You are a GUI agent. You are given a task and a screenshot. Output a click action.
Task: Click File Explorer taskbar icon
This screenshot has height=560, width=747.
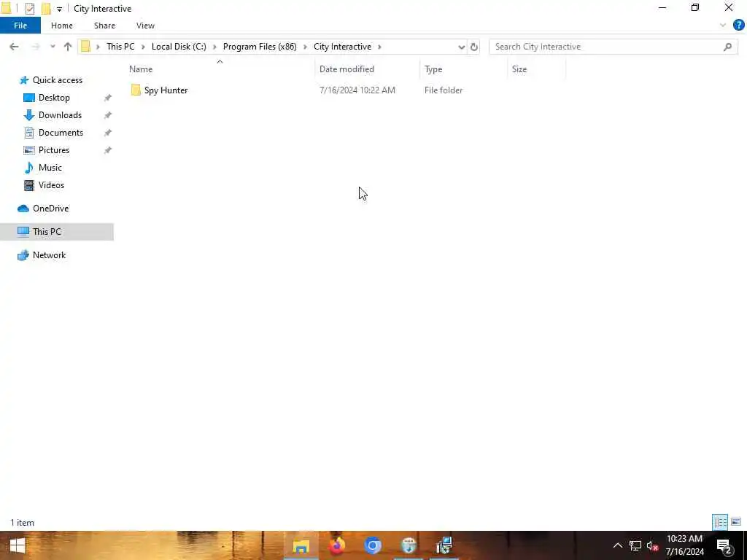tap(301, 545)
